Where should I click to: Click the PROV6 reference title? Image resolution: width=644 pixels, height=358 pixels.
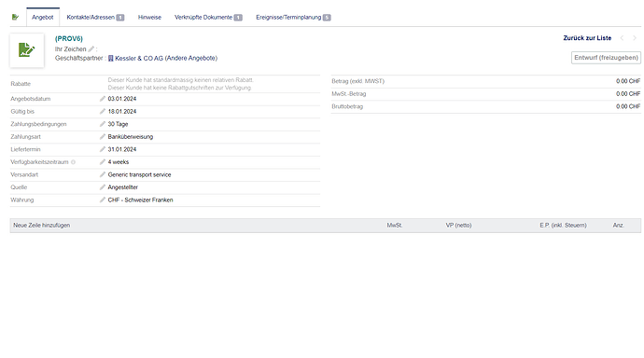69,38
